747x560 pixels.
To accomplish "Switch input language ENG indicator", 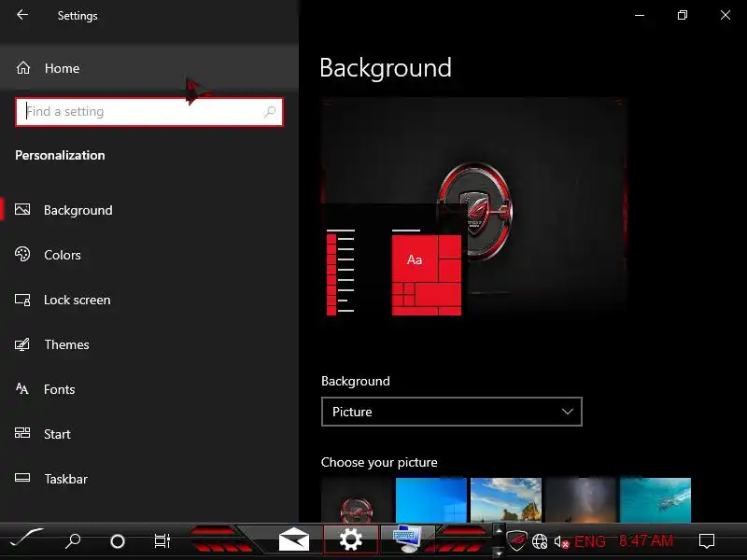I will click(x=590, y=541).
